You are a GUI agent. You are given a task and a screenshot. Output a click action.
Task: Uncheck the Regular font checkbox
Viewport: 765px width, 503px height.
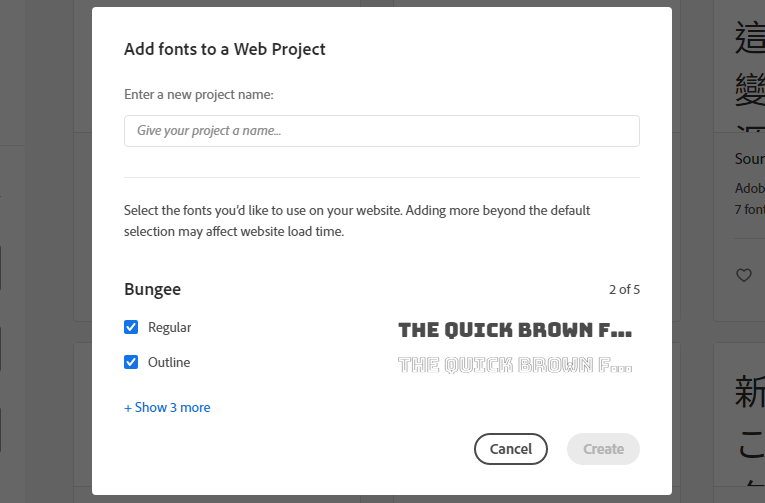coord(131,327)
